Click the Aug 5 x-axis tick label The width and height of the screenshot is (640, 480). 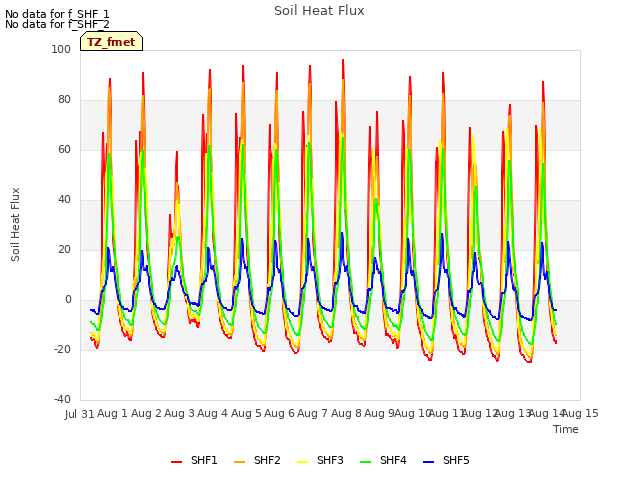pyautogui.click(x=246, y=413)
